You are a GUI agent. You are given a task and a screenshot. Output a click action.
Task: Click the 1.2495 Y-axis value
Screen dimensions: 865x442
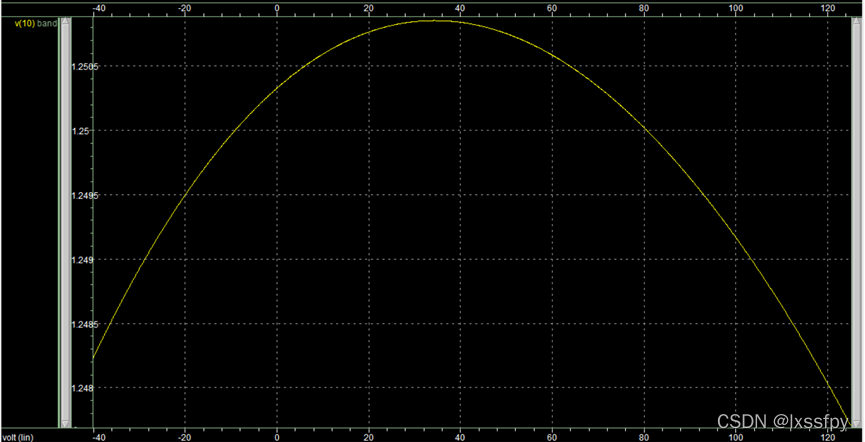pos(84,195)
